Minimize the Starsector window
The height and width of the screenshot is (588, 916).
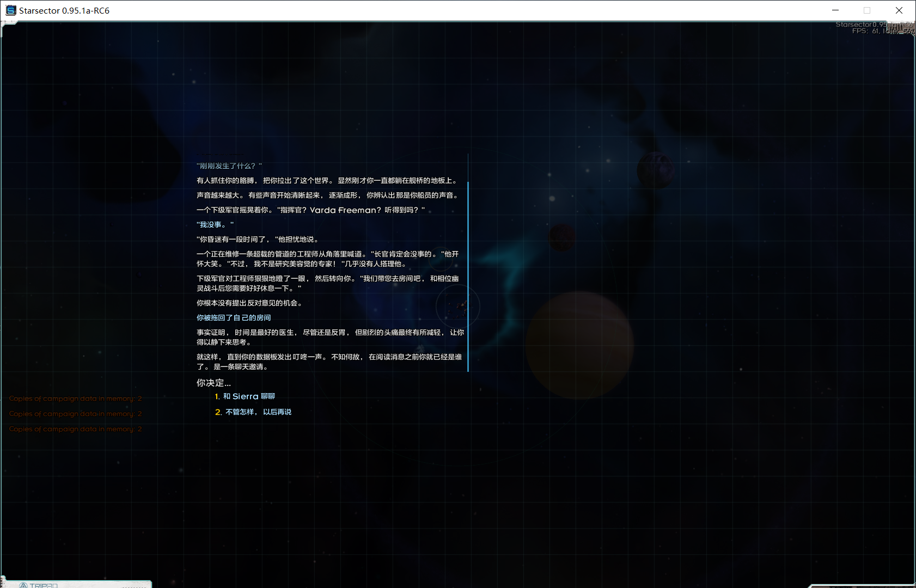tap(835, 10)
